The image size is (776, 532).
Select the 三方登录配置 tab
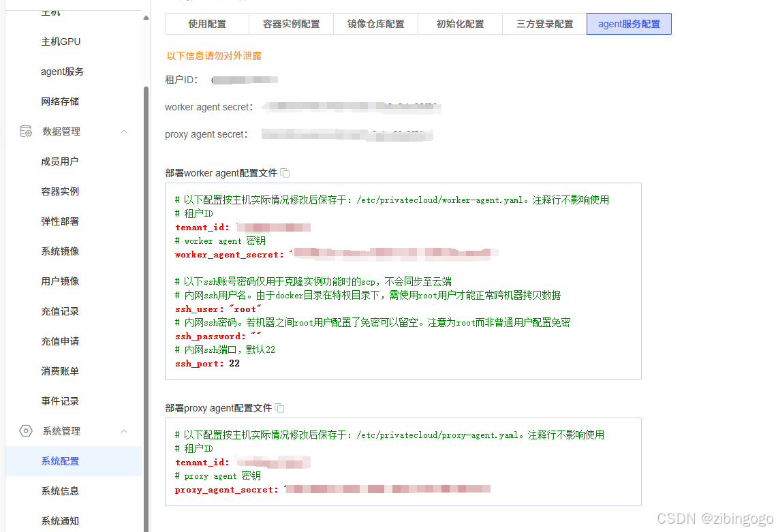544,24
